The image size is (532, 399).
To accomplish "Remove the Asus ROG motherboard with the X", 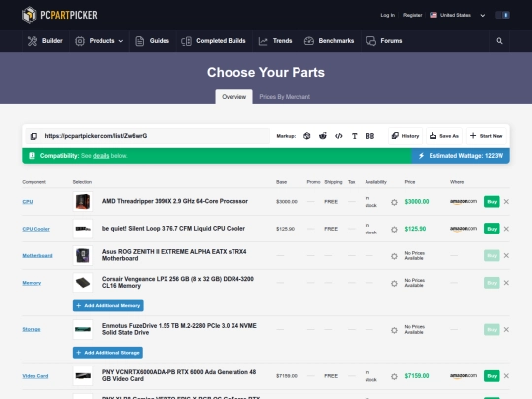I will pyautogui.click(x=506, y=255).
